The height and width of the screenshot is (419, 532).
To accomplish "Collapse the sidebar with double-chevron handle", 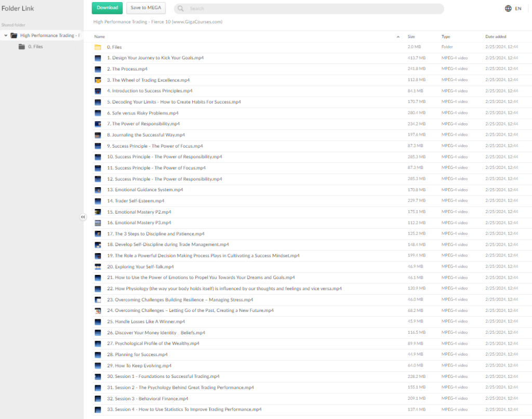I will 83,217.
